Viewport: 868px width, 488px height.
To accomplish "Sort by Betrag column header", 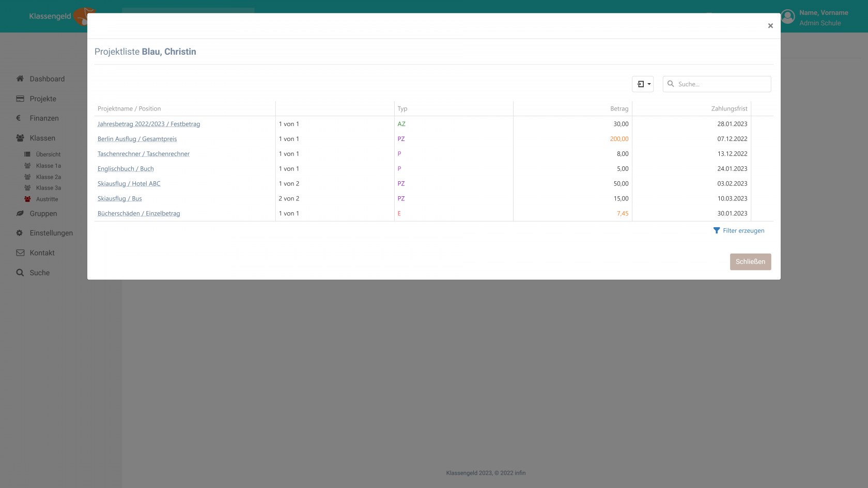I will (x=619, y=109).
